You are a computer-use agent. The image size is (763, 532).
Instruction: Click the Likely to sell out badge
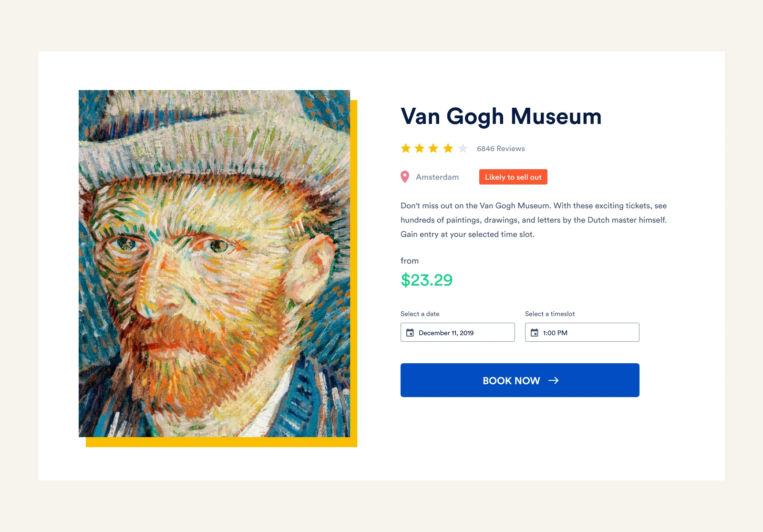pos(513,177)
